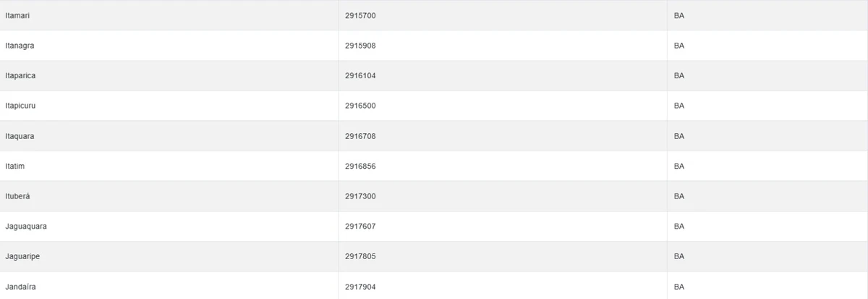Select the code 2917607 cell
This screenshot has width=868, height=299.
(360, 227)
